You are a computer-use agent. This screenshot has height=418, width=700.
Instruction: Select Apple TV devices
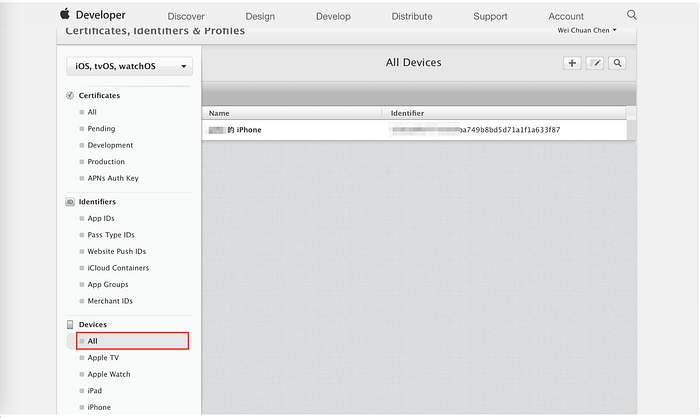[x=103, y=358]
